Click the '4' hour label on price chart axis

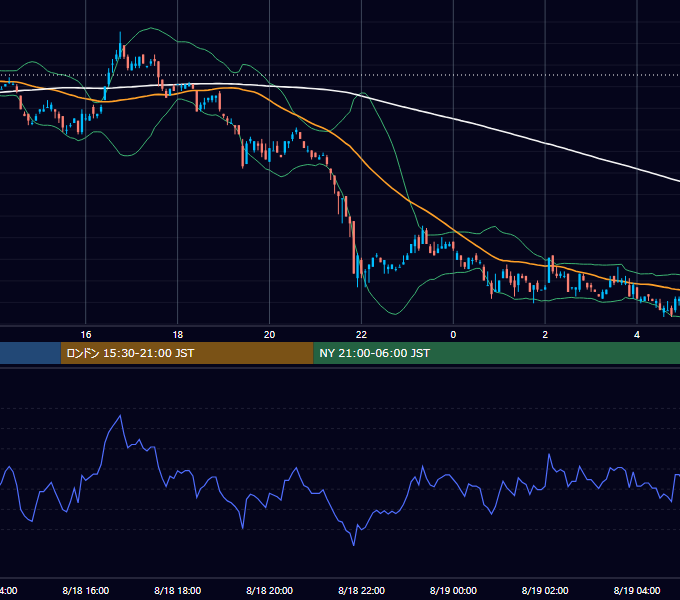pyautogui.click(x=637, y=335)
